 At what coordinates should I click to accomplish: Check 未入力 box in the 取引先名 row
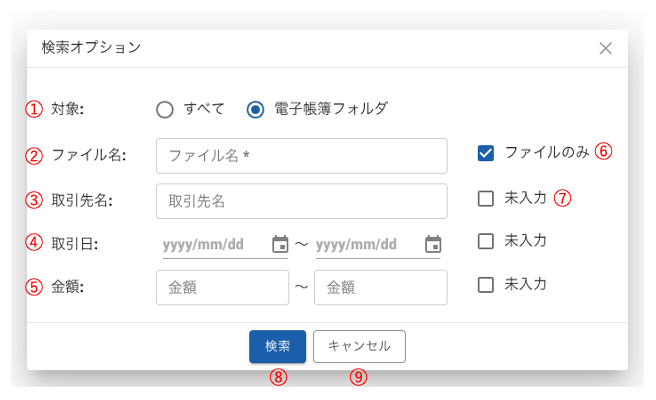[486, 198]
